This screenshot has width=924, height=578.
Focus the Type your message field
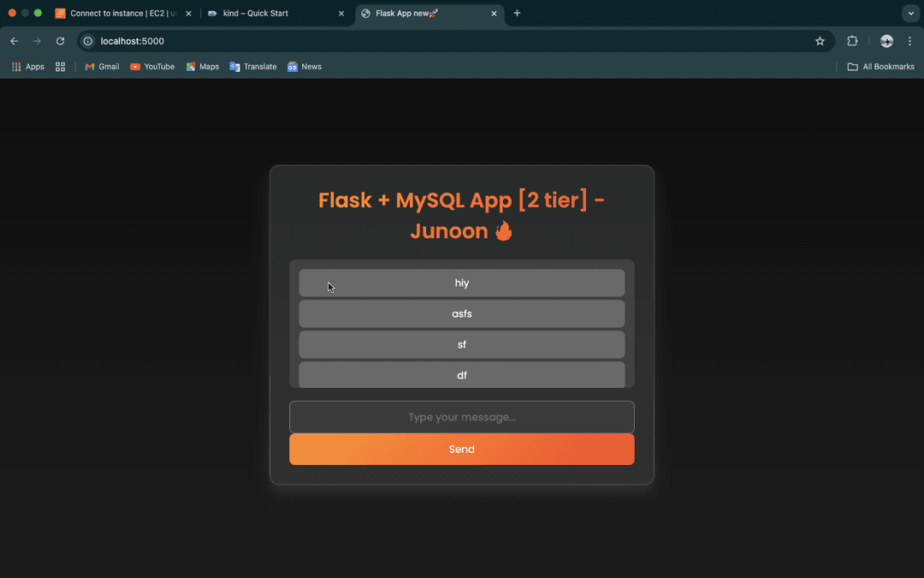point(462,417)
